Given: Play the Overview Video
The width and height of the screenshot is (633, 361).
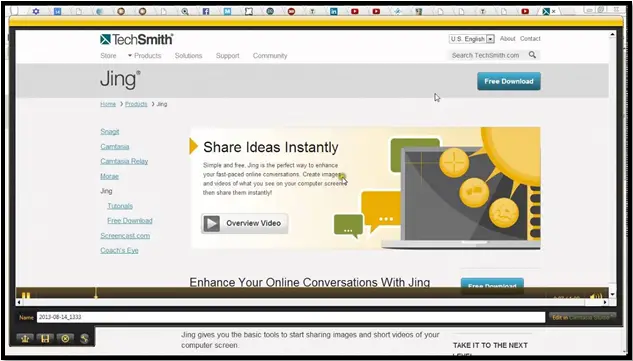Looking at the screenshot, I should point(245,223).
